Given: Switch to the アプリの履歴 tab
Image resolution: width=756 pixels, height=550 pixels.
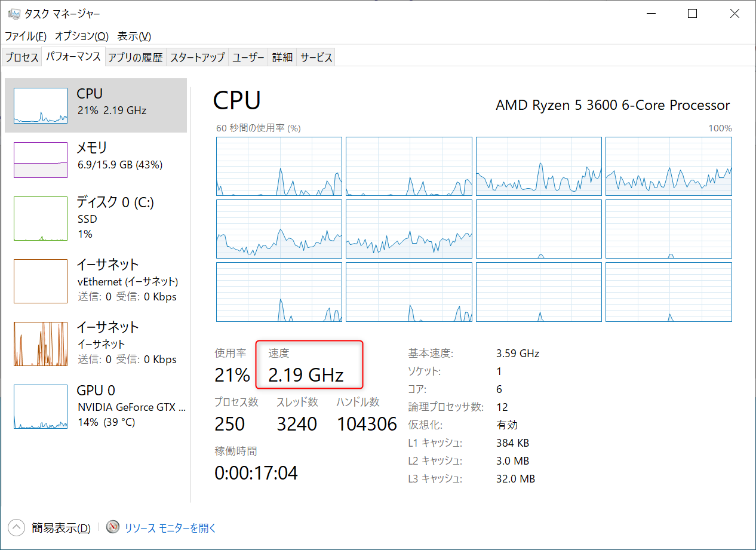Looking at the screenshot, I should pyautogui.click(x=136, y=57).
